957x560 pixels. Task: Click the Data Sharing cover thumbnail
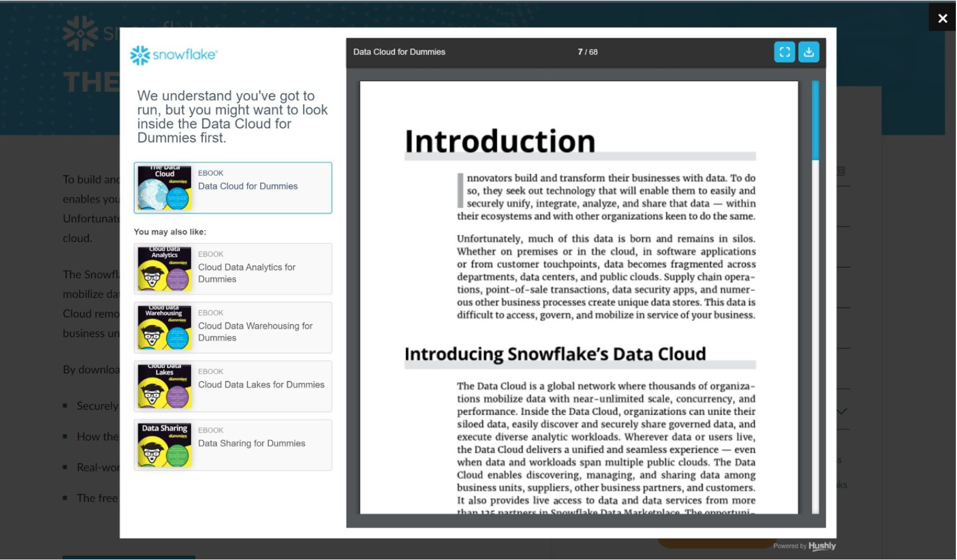click(x=164, y=445)
